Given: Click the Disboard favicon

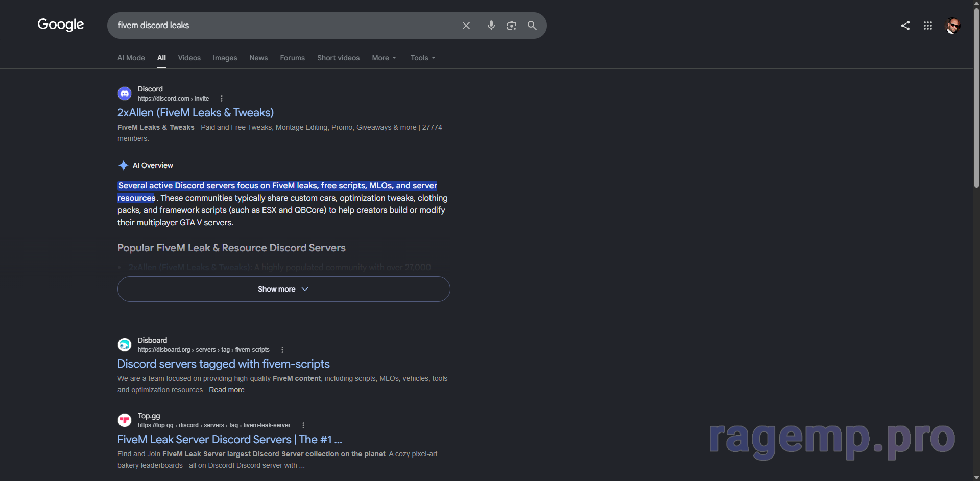Looking at the screenshot, I should coord(125,345).
